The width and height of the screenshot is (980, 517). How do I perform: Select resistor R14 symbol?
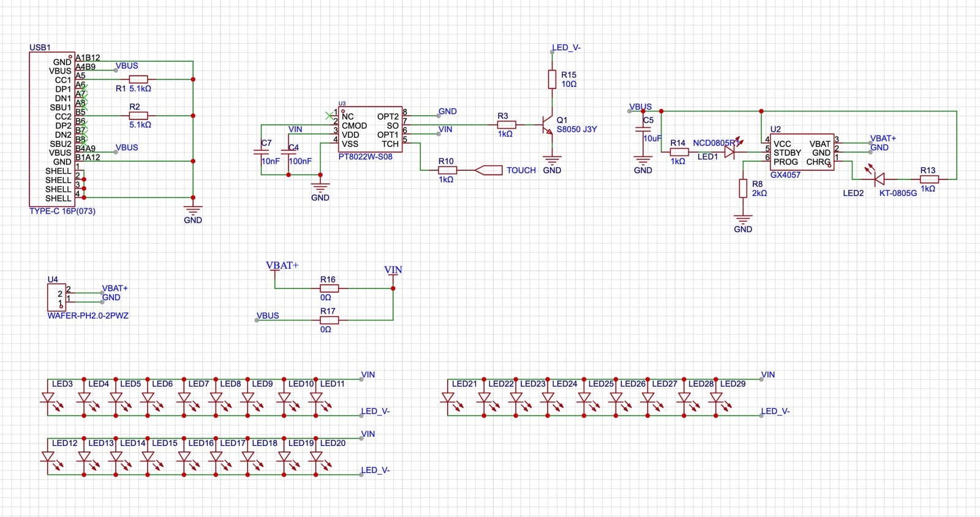pos(679,152)
